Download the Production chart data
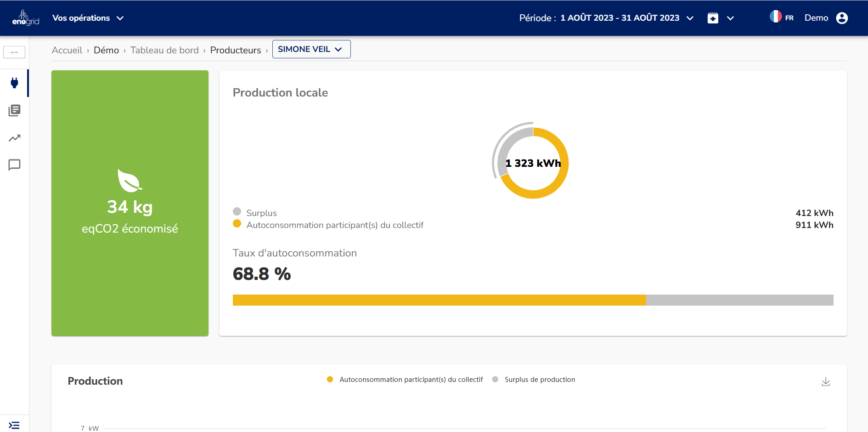The image size is (868, 432). tap(825, 382)
